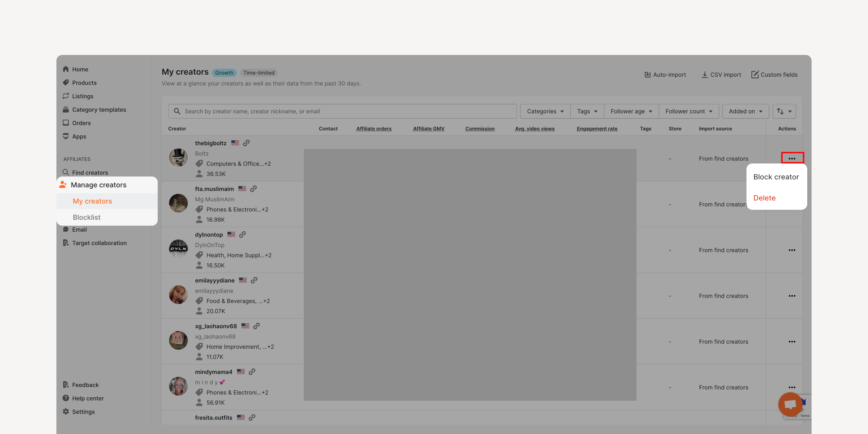Click thebigboltz profile avatar

(x=178, y=157)
